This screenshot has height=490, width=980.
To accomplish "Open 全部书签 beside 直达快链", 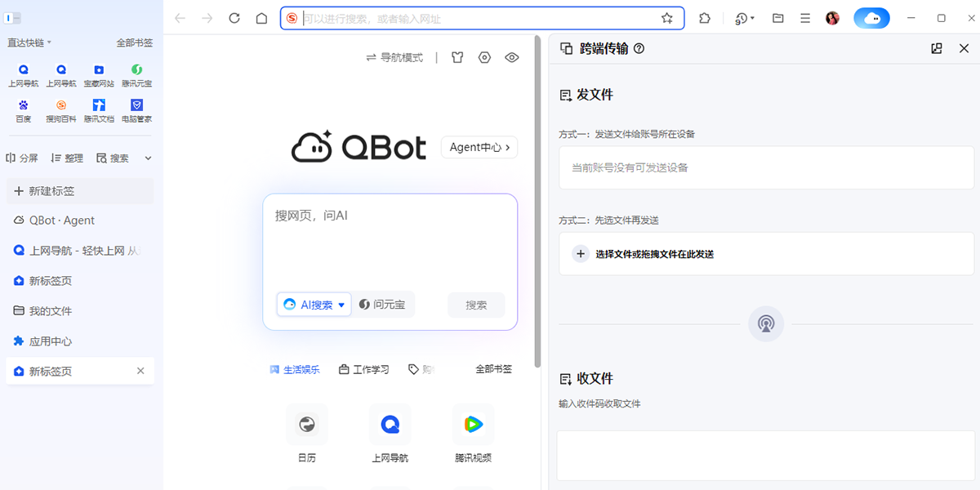I will coord(135,42).
